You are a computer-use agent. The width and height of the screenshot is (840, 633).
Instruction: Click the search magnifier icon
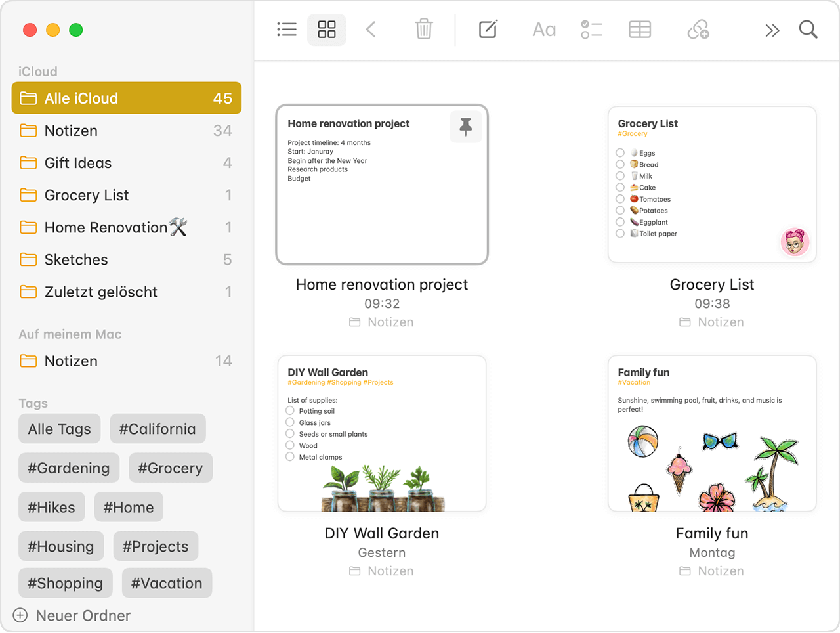(x=808, y=30)
